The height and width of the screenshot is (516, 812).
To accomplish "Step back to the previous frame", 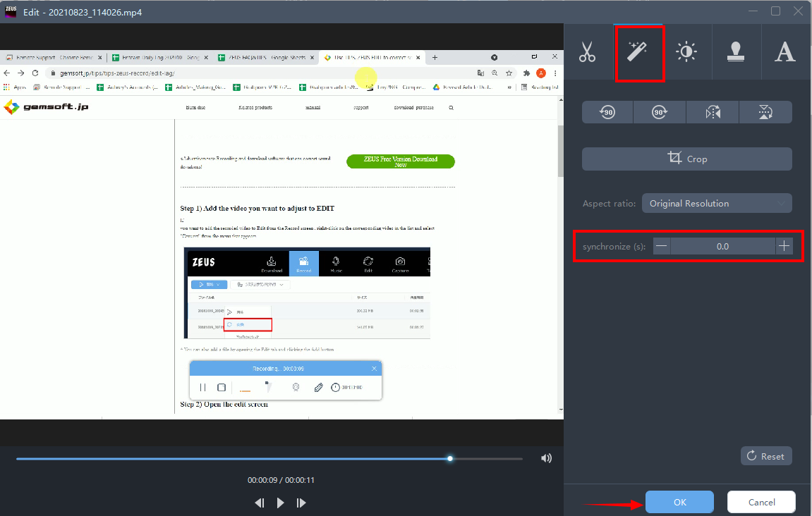I will tap(260, 503).
